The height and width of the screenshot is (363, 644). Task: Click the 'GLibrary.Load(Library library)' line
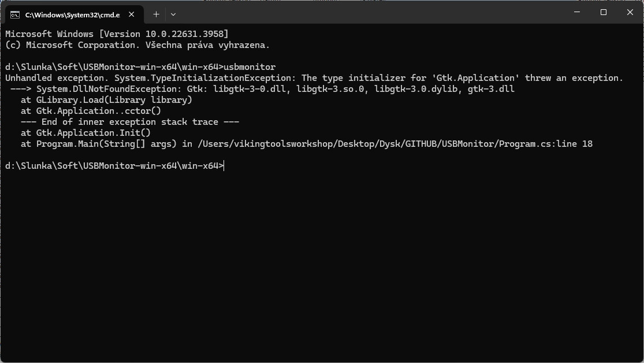coord(114,100)
